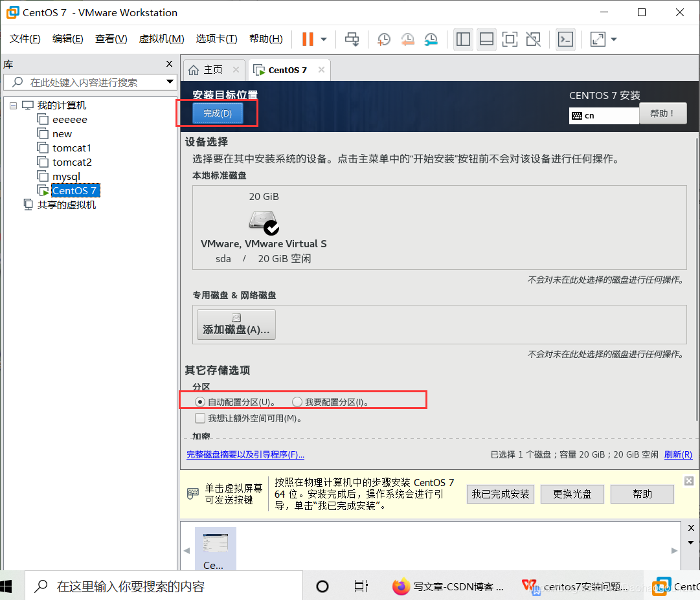Image resolution: width=700 pixels, height=600 pixels.
Task: Open the 选项卡(T) menu
Action: tap(216, 39)
